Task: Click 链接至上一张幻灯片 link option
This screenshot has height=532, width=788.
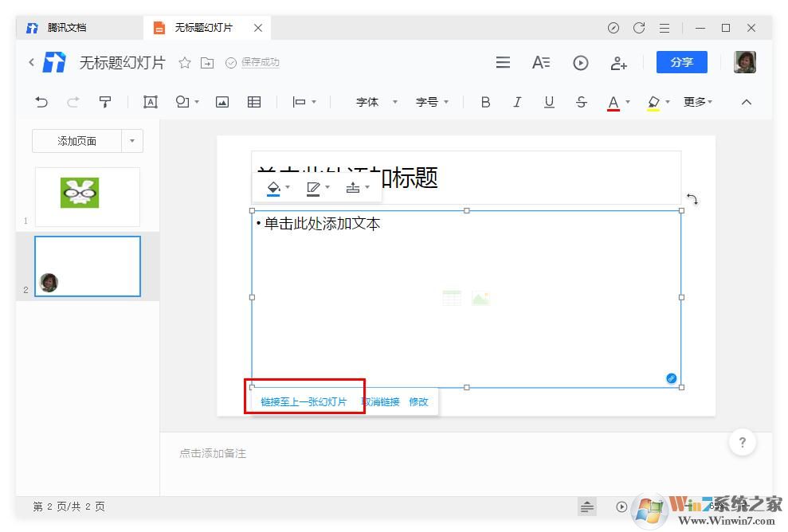Action: pos(303,402)
